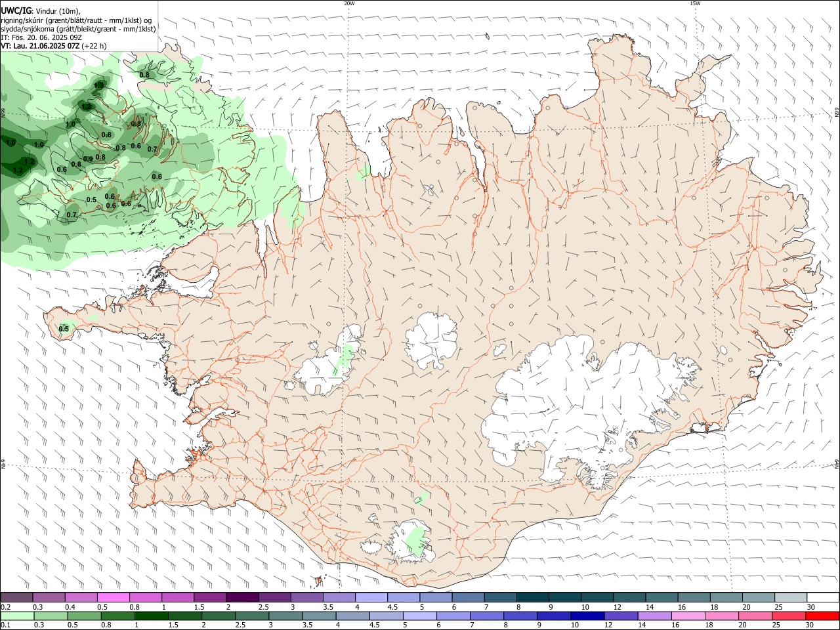Click the 0.1 label in the rain legend
Screen dimensions: 840x630
(5, 625)
